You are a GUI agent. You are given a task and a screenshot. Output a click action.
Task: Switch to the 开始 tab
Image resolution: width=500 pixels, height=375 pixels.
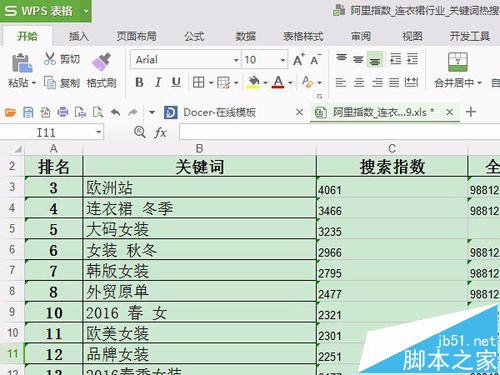28,36
